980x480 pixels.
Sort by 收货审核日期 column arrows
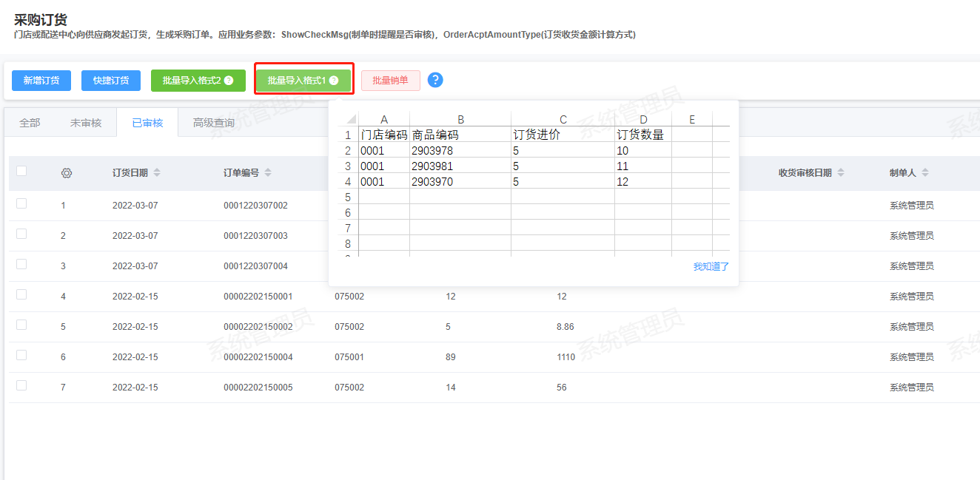[841, 173]
